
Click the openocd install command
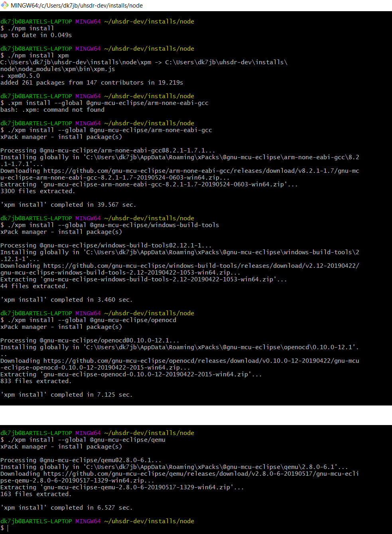click(88, 320)
